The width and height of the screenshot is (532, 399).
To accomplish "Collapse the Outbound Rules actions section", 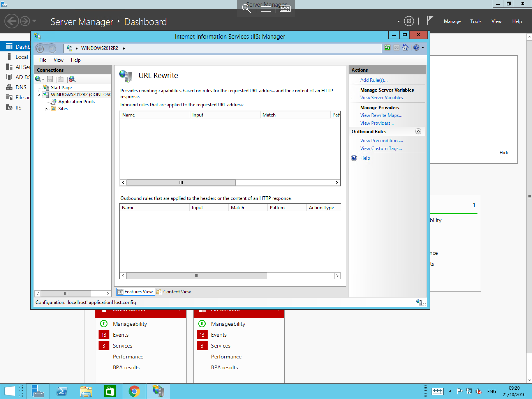I will point(418,131).
